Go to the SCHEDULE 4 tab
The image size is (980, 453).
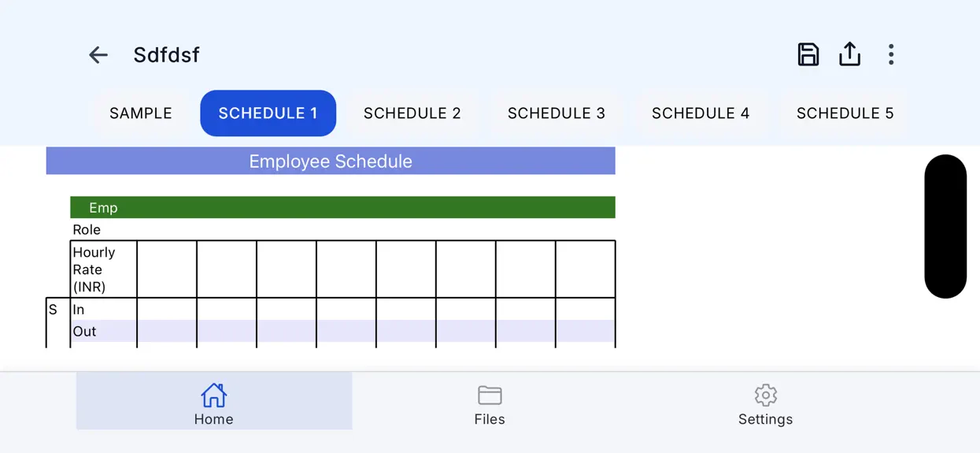point(701,113)
